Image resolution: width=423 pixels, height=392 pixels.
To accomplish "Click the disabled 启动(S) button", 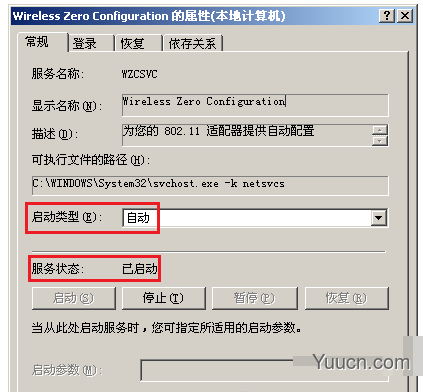I will pos(74,298).
